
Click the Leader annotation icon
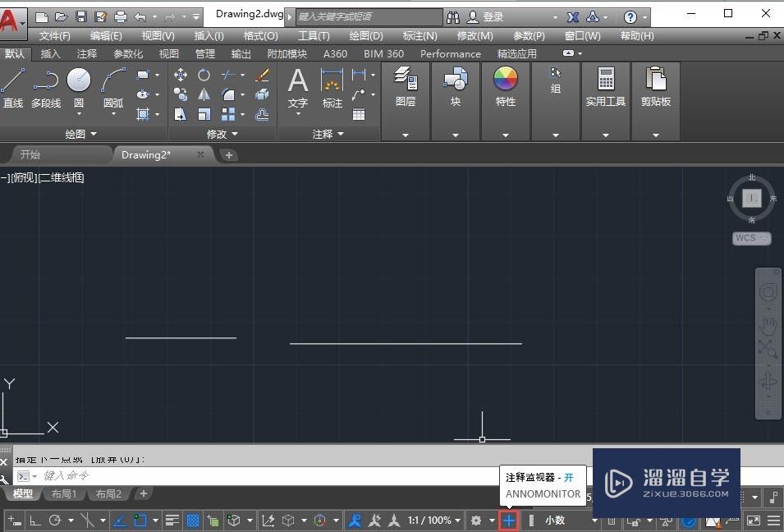[358, 94]
